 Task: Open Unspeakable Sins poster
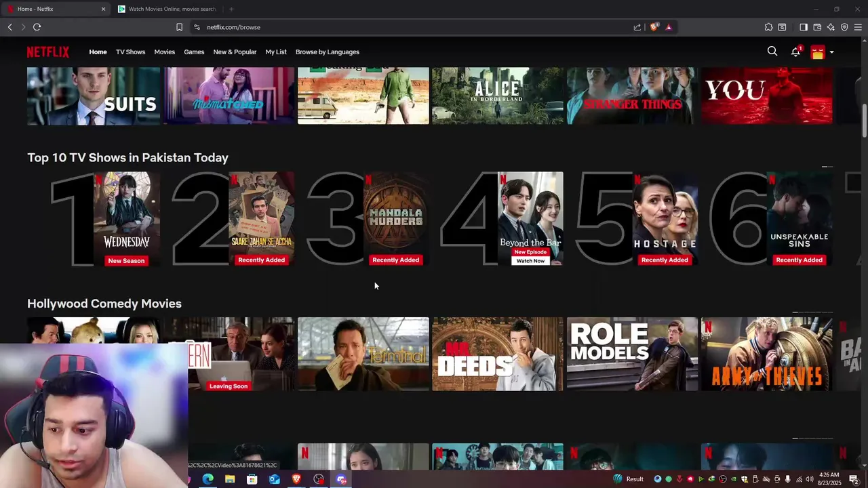coord(800,218)
